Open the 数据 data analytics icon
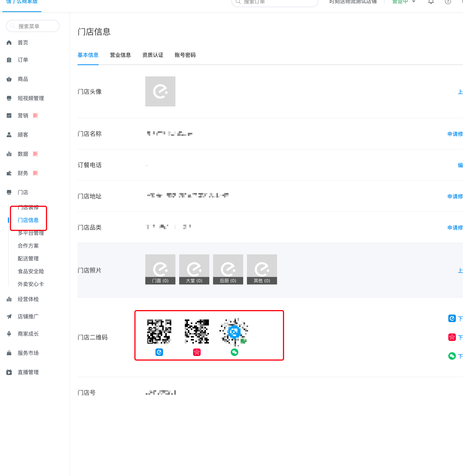 coord(9,154)
